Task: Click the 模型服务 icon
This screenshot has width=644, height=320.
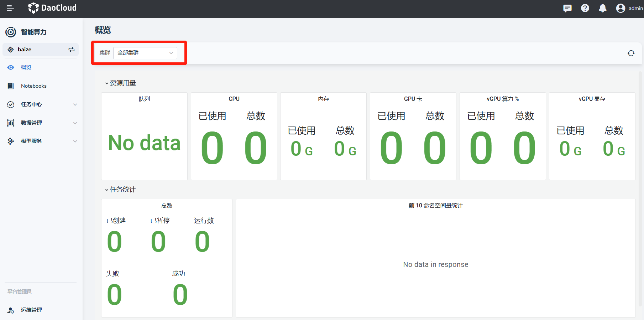Action: click(11, 141)
